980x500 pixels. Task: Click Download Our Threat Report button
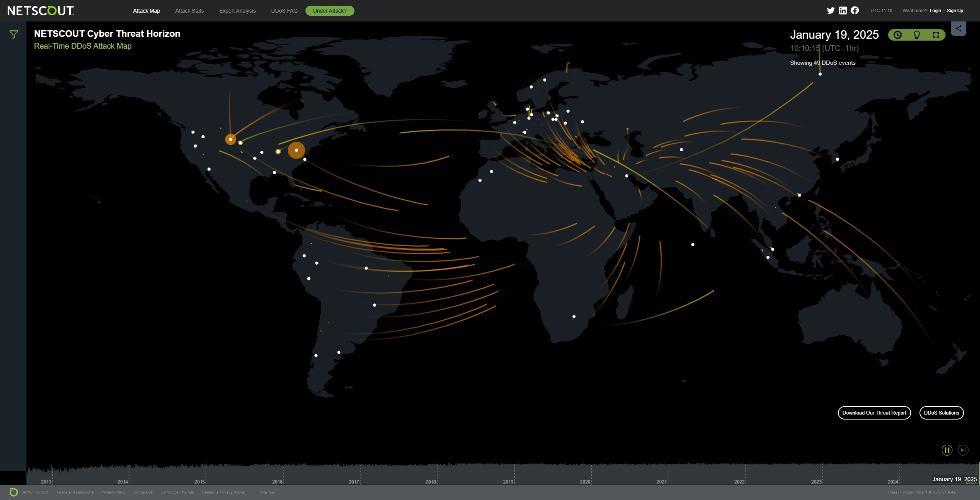(x=874, y=413)
